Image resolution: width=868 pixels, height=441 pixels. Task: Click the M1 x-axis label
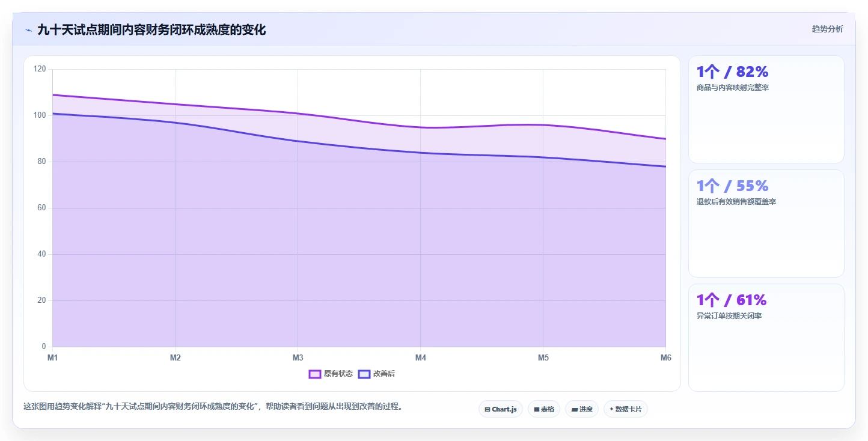[53, 357]
